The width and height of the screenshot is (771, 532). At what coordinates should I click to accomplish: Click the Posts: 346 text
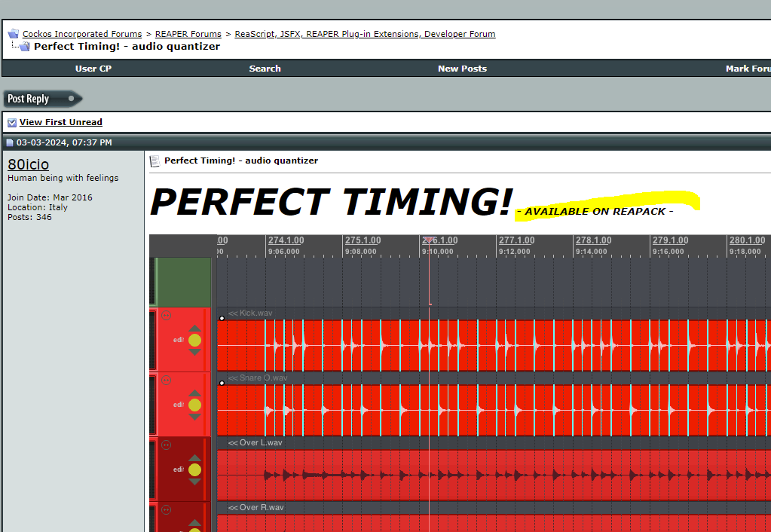point(29,217)
